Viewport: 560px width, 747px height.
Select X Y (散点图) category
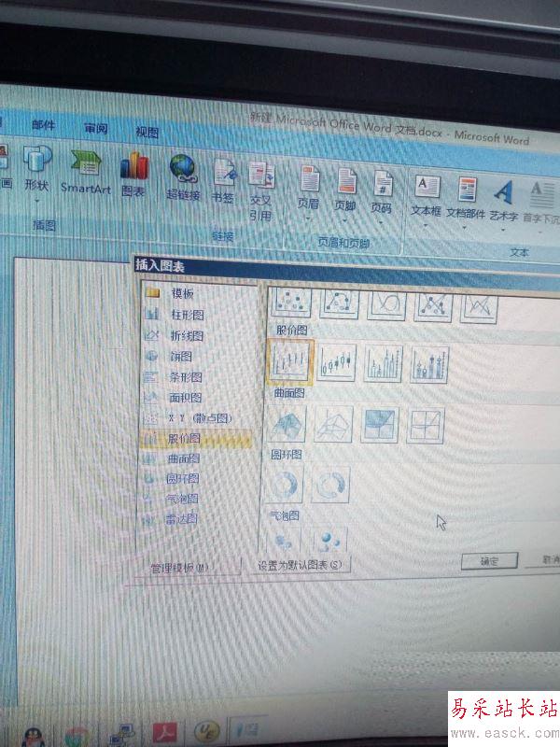(x=198, y=417)
